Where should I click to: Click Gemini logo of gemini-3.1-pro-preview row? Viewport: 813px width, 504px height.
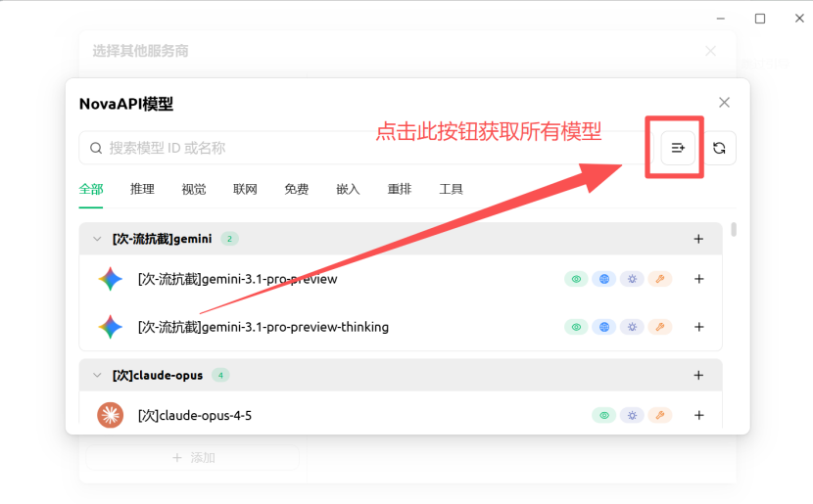tap(111, 279)
